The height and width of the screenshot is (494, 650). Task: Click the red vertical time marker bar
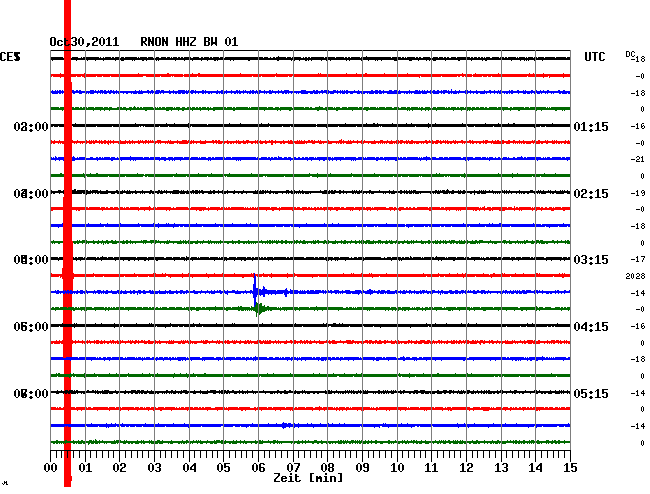coord(68,243)
